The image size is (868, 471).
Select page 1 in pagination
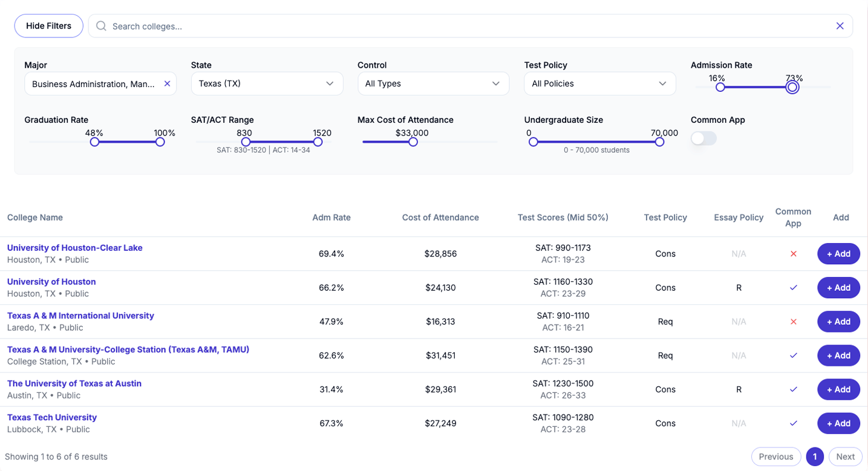[x=815, y=456]
